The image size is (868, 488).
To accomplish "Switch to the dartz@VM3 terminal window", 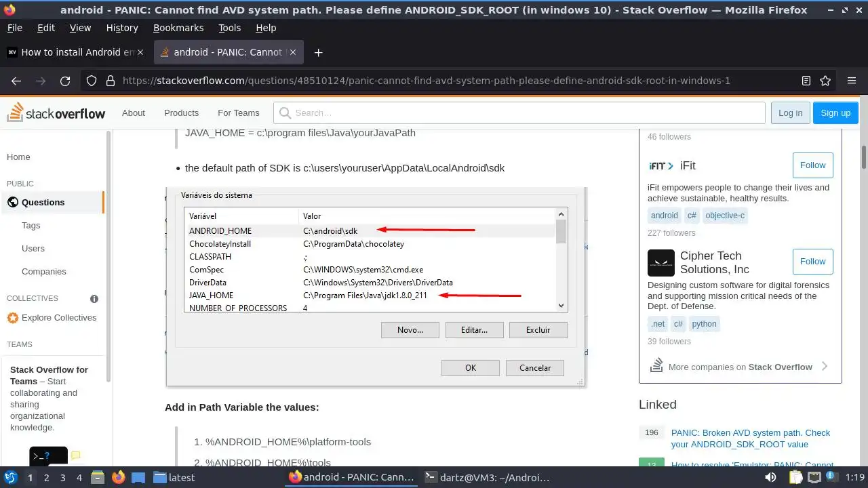I will (487, 477).
